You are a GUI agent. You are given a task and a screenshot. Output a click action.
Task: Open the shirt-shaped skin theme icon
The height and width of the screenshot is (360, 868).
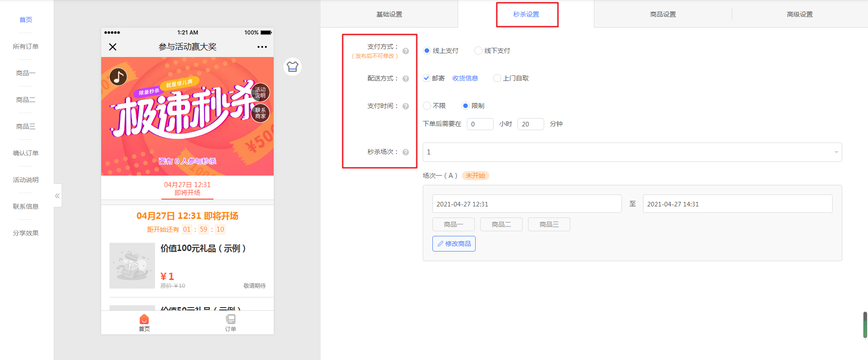point(293,67)
